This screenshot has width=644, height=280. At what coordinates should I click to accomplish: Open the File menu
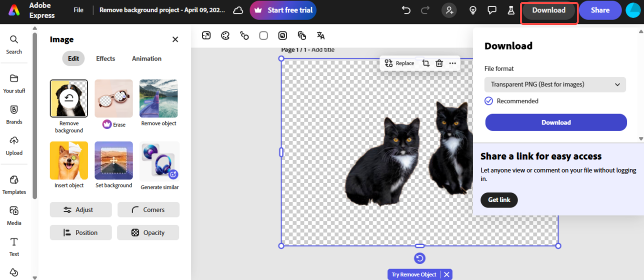click(78, 10)
